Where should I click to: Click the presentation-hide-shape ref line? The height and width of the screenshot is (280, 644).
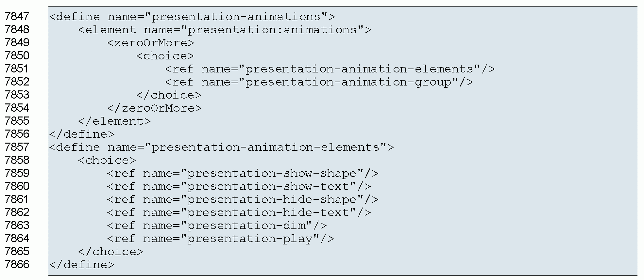click(243, 199)
